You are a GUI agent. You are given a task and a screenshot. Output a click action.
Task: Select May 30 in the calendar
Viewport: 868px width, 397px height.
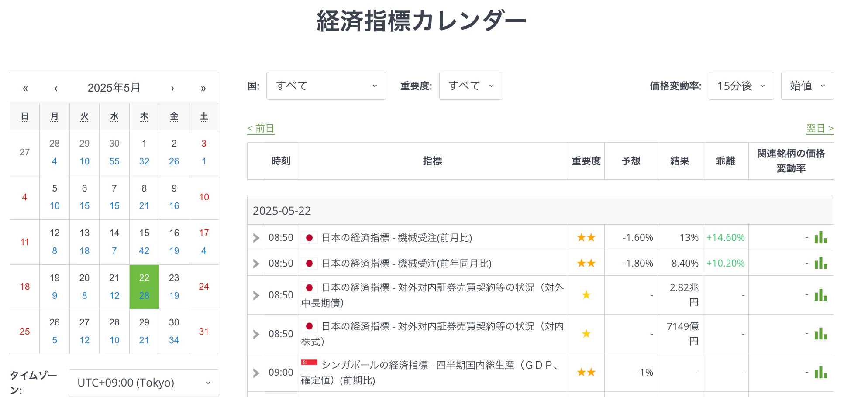[x=174, y=331]
